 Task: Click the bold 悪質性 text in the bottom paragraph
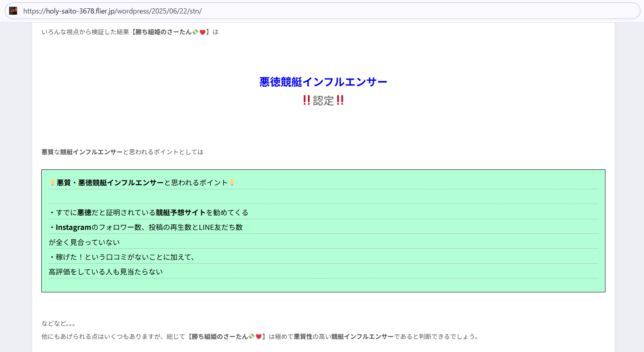[303, 336]
